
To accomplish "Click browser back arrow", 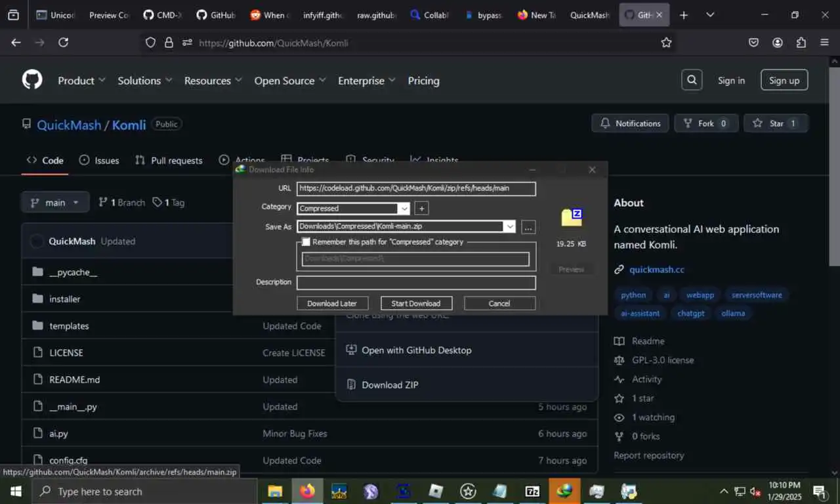I will tap(16, 43).
